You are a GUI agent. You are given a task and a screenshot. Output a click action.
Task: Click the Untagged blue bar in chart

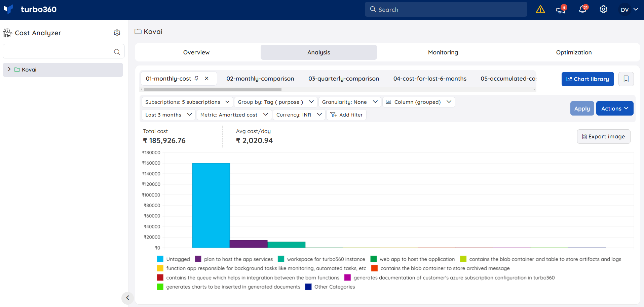pos(211,205)
